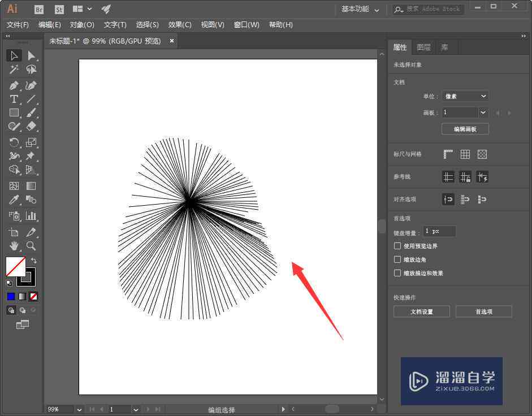
Task: Toggle smart guides icon
Action: coord(482,177)
